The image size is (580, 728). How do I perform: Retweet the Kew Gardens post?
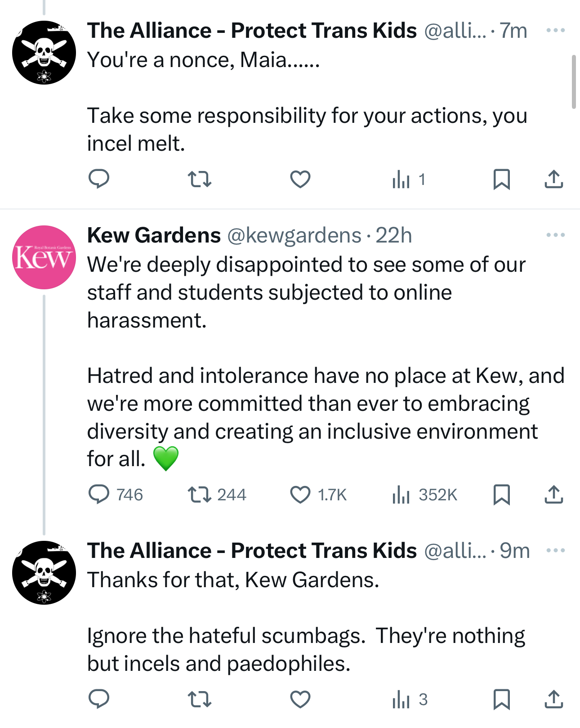pos(199,494)
